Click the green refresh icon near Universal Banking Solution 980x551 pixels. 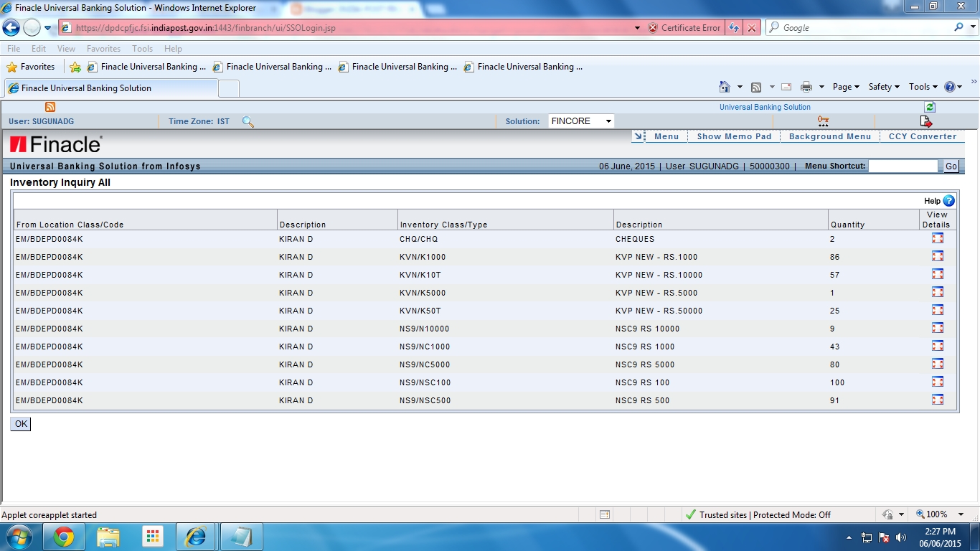click(930, 106)
